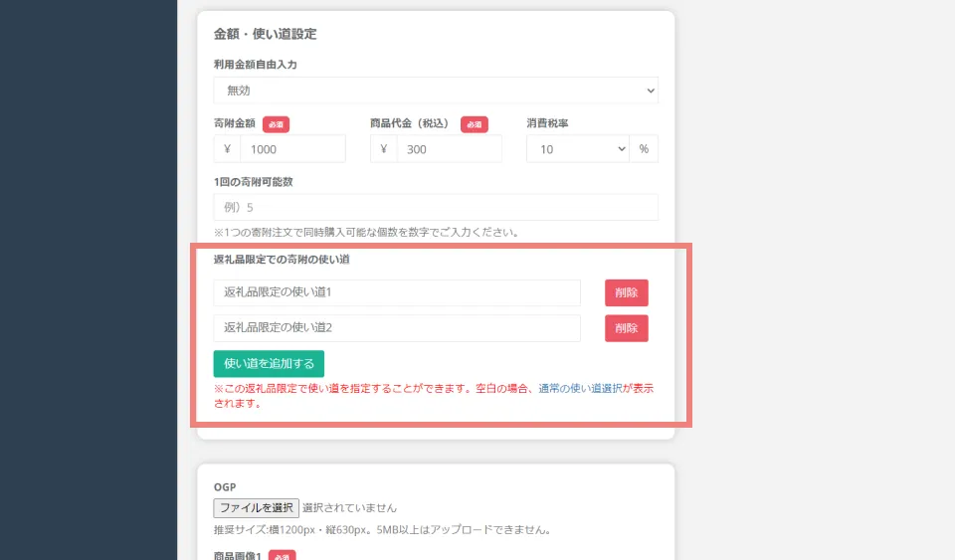Click the % symbol next to 消費税率

tap(644, 149)
